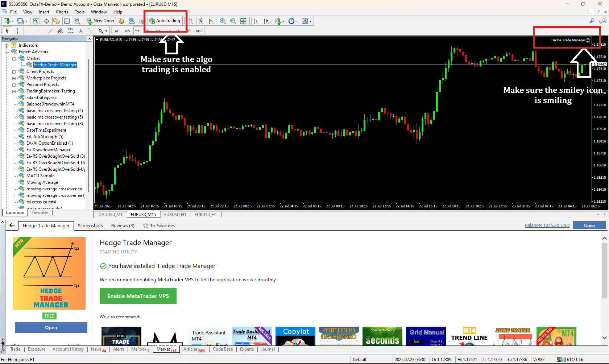Open Indicators list dropdown in toolbar

click(x=279, y=21)
